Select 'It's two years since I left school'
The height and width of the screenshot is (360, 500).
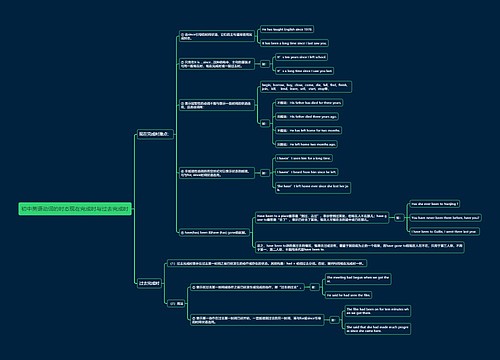coord(301,57)
